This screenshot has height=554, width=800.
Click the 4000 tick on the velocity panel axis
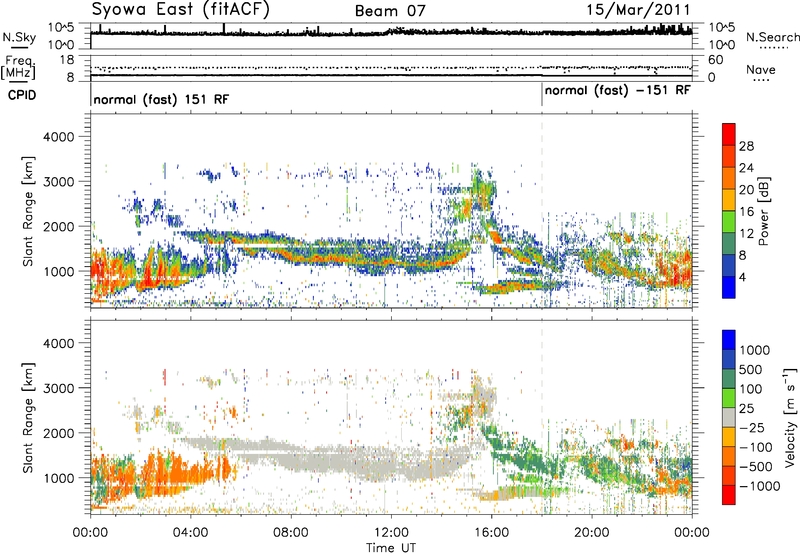[x=58, y=343]
